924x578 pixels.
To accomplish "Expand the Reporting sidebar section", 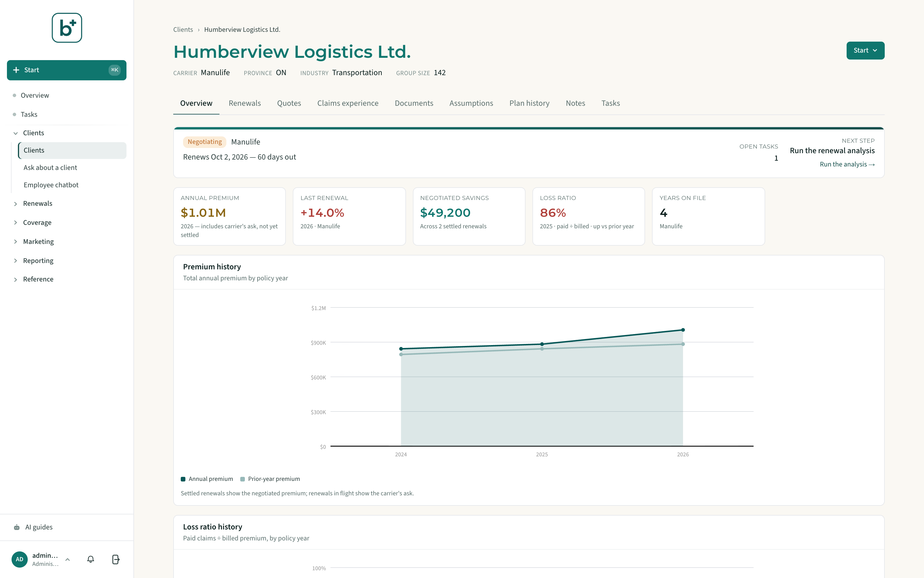I will point(16,261).
